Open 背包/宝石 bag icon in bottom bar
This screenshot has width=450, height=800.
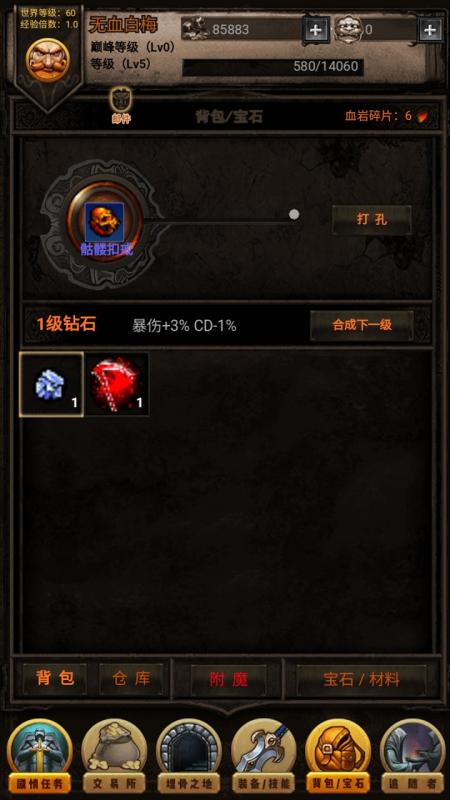[338, 756]
